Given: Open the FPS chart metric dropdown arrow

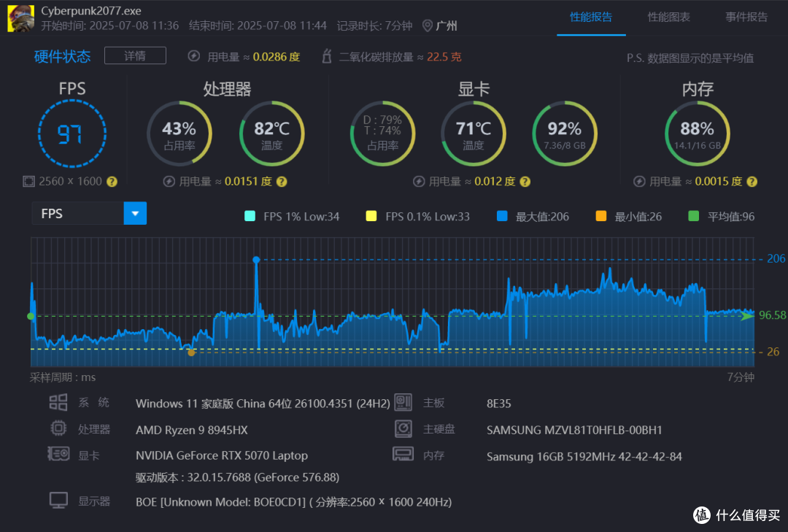Looking at the screenshot, I should [135, 213].
